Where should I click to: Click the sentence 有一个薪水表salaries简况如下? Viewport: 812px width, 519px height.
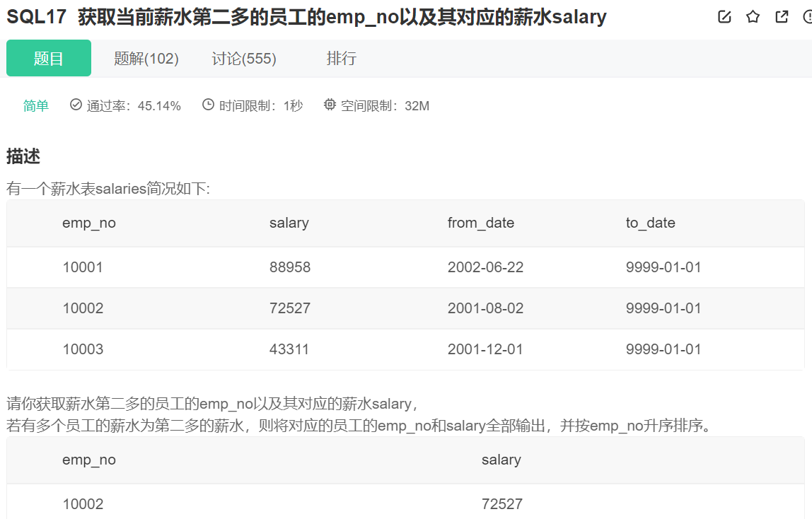108,188
